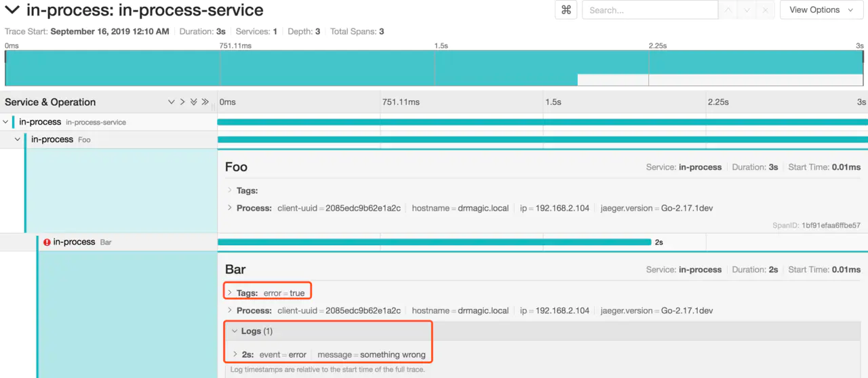
Task: Click the expand all double-chevron icon
Action: coord(193,102)
